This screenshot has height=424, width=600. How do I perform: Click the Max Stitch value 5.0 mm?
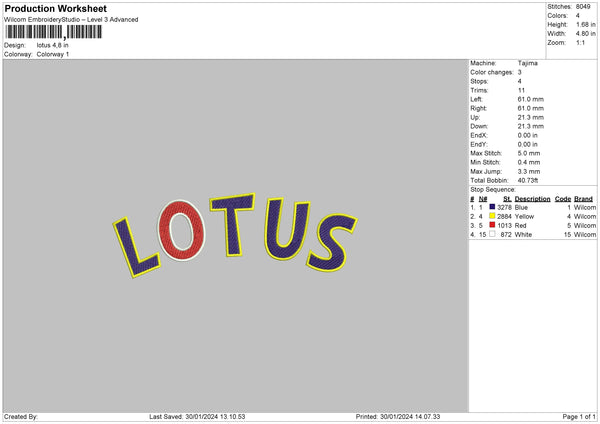pos(529,153)
